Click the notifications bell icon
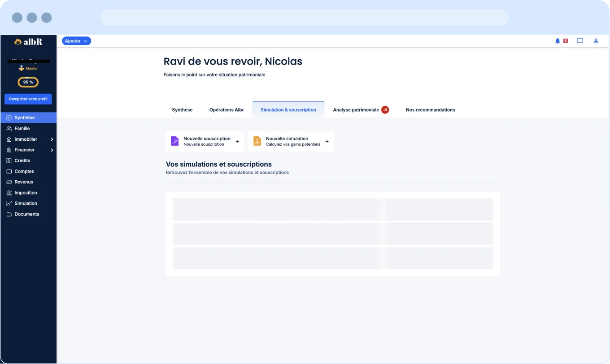The width and height of the screenshot is (610, 364). (x=558, y=41)
